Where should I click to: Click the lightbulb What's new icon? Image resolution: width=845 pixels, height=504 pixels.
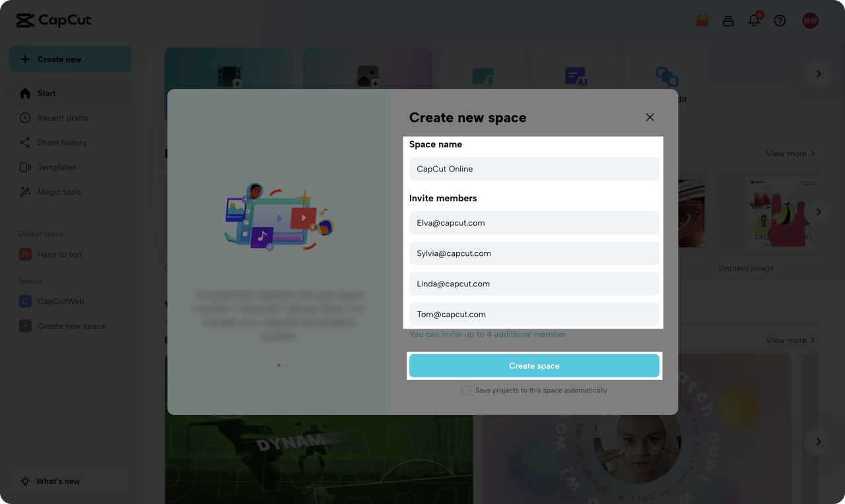25,482
